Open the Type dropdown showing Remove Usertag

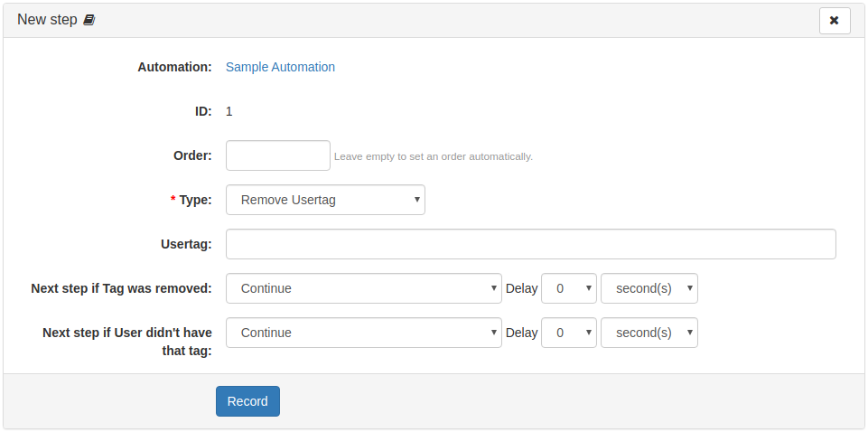point(325,200)
